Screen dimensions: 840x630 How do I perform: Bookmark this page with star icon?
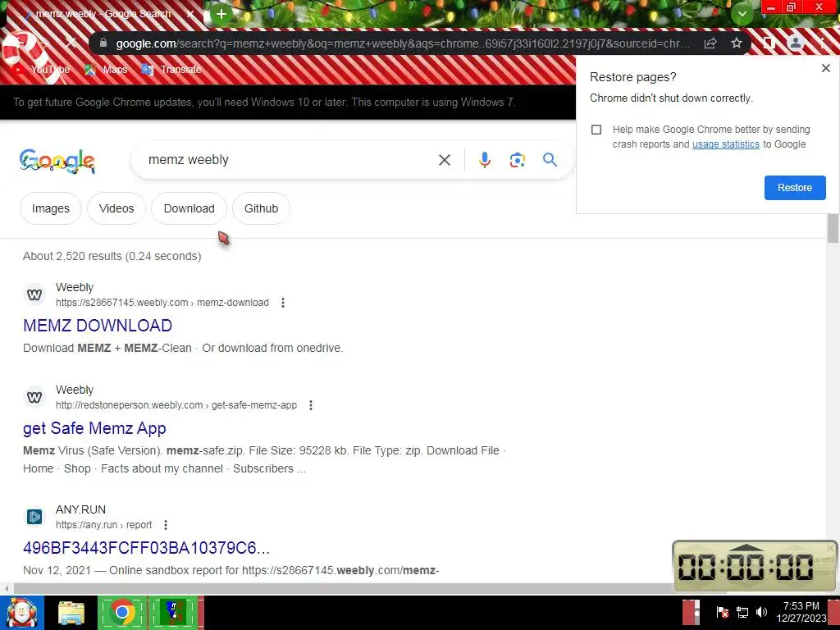(737, 43)
